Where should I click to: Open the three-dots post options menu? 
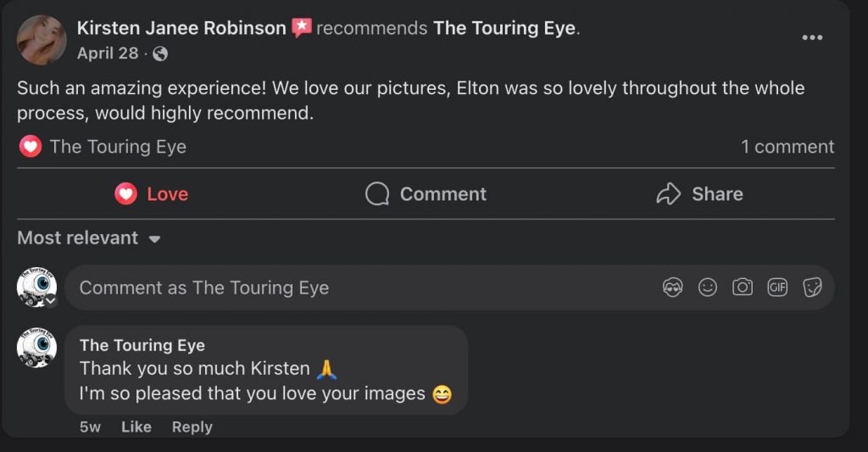(x=812, y=37)
